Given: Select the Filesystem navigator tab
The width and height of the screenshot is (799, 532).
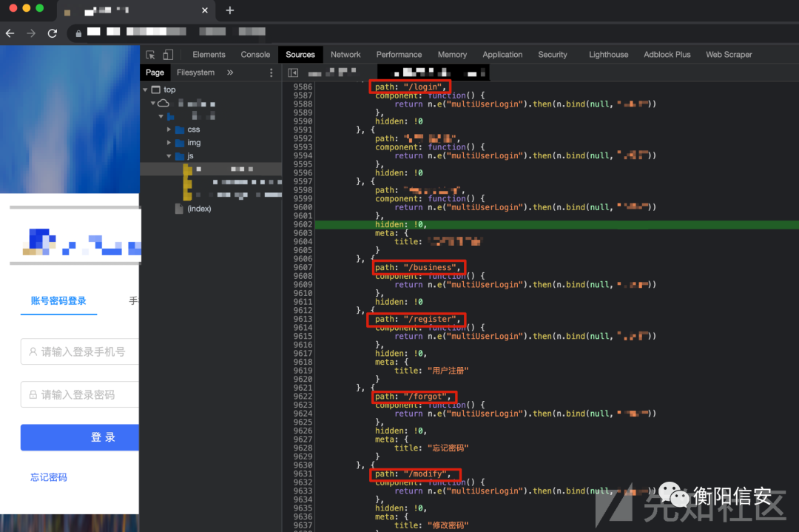Looking at the screenshot, I should pyautogui.click(x=195, y=73).
